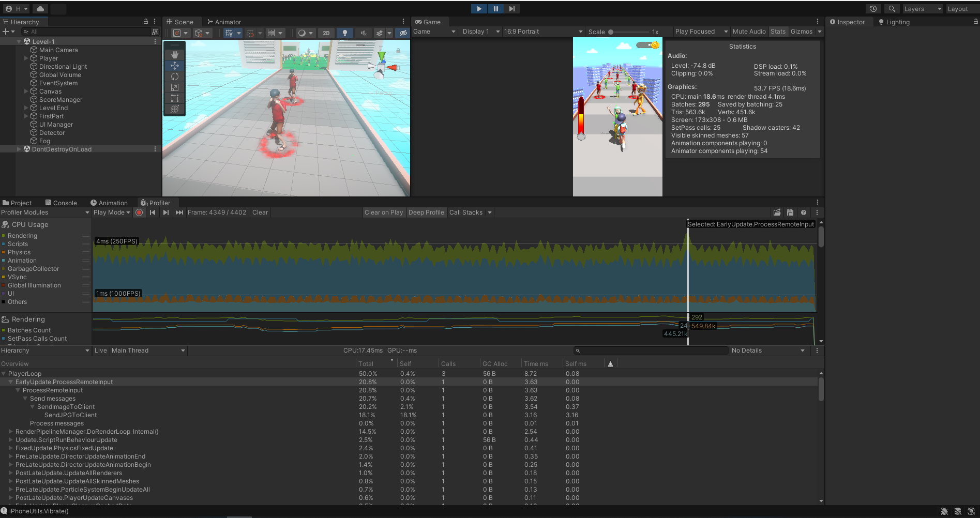Click the Play button in the top toolbar

479,9
